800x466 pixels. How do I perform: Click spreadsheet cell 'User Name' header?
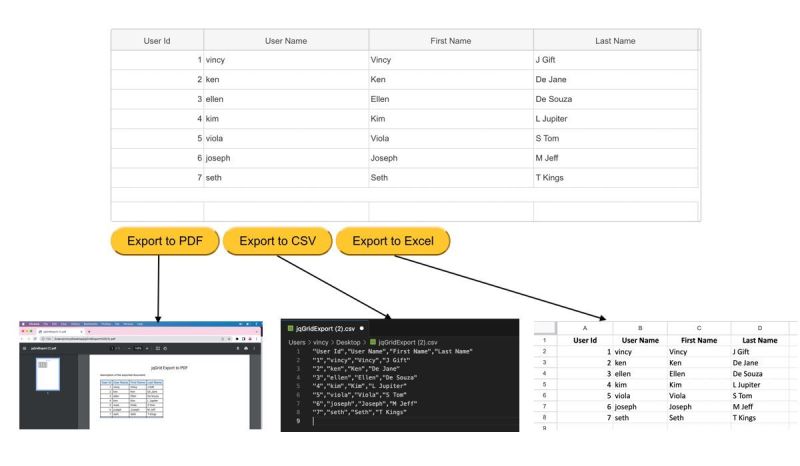[x=640, y=340]
